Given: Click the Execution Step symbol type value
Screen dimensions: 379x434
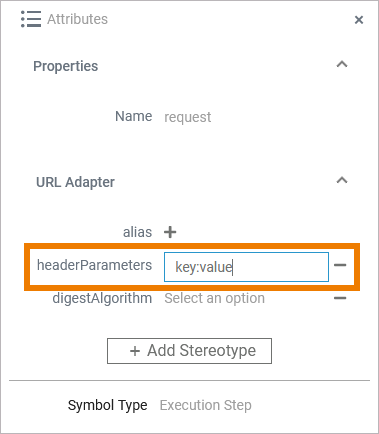Looking at the screenshot, I should point(206,405).
